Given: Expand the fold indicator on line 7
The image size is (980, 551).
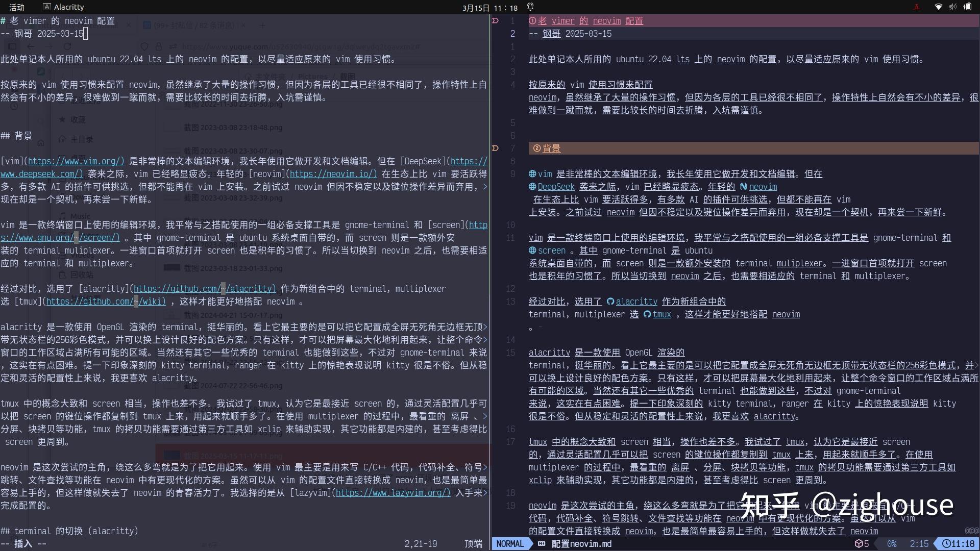Looking at the screenshot, I should (x=495, y=148).
